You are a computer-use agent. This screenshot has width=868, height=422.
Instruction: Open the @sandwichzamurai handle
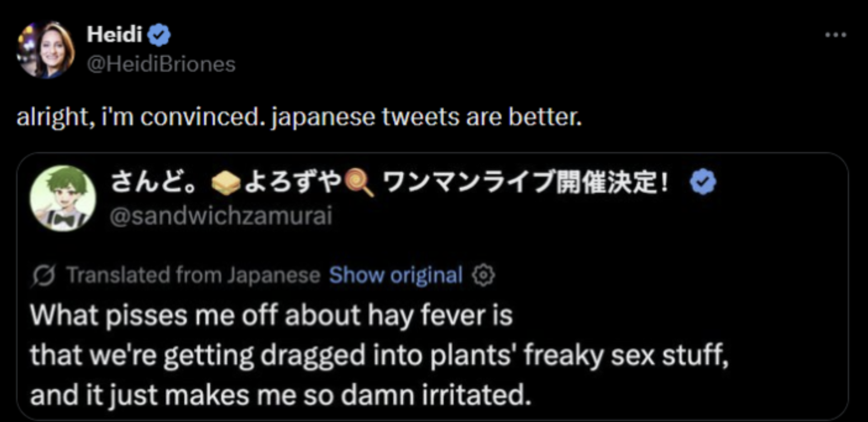(x=221, y=216)
